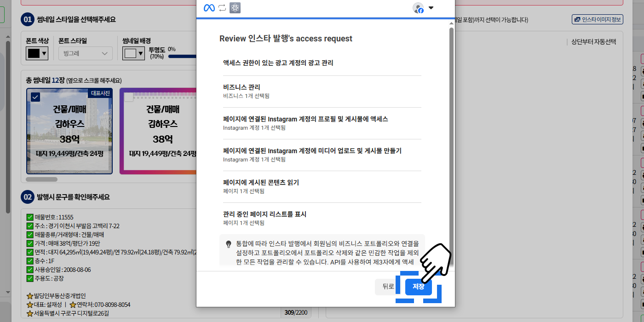Toggle the 층수 1F checkbox
644x322 pixels.
point(30,261)
